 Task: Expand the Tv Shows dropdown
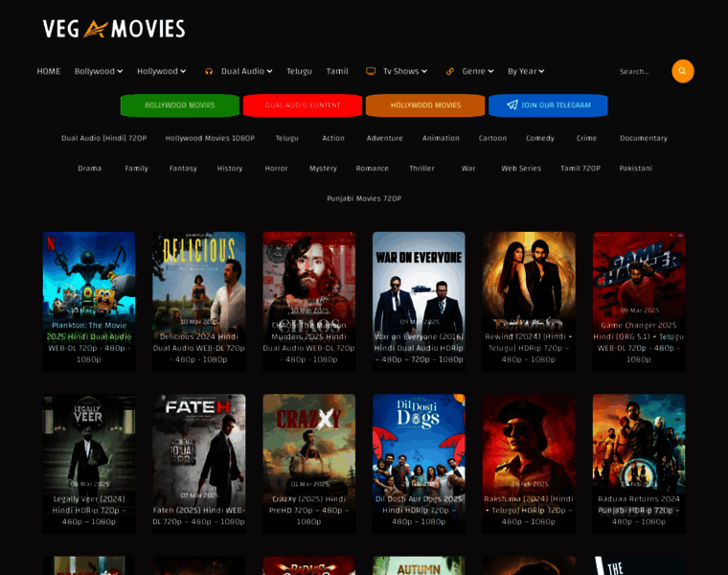(x=405, y=71)
